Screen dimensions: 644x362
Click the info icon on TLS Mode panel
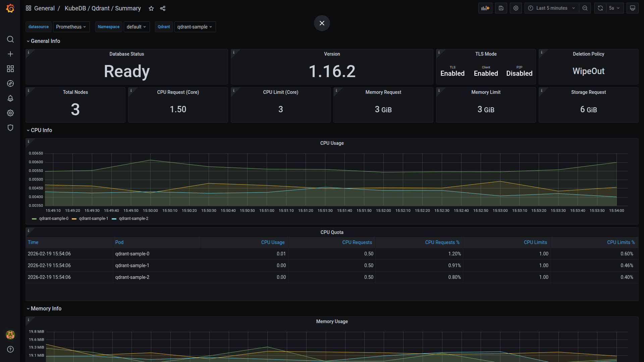(x=439, y=52)
